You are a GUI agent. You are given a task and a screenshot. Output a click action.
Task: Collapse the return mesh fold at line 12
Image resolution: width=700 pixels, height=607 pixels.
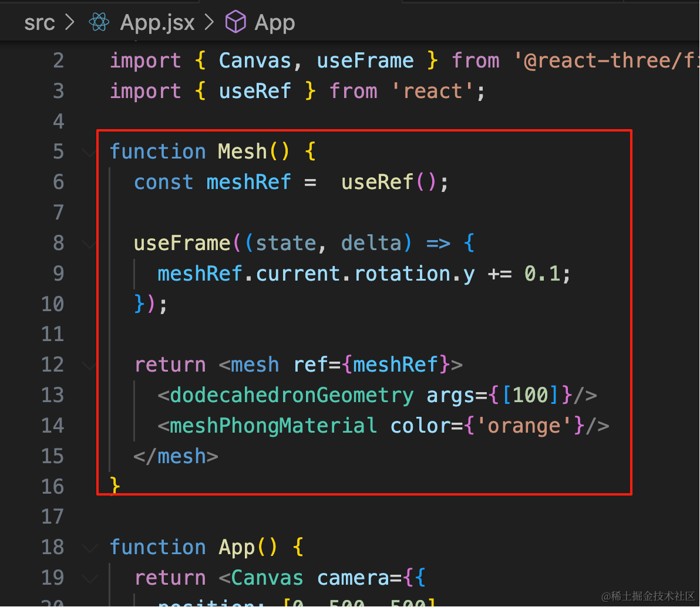89,366
